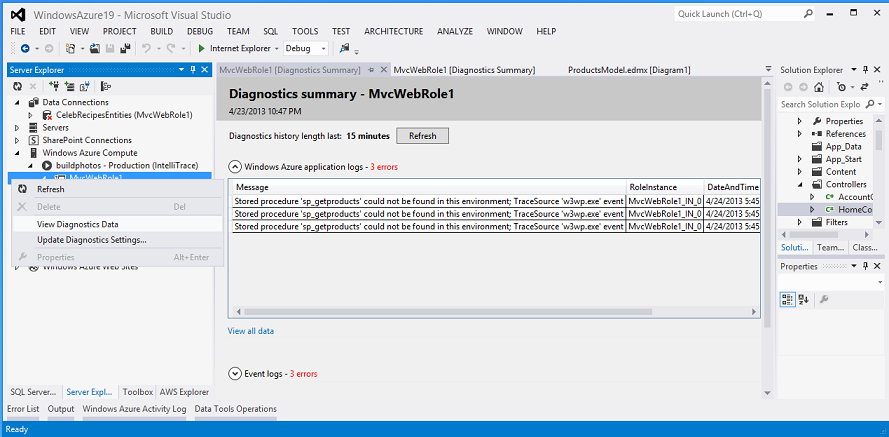Open the AWS Explorer tab
This screenshot has height=437, width=889.
(x=184, y=392)
